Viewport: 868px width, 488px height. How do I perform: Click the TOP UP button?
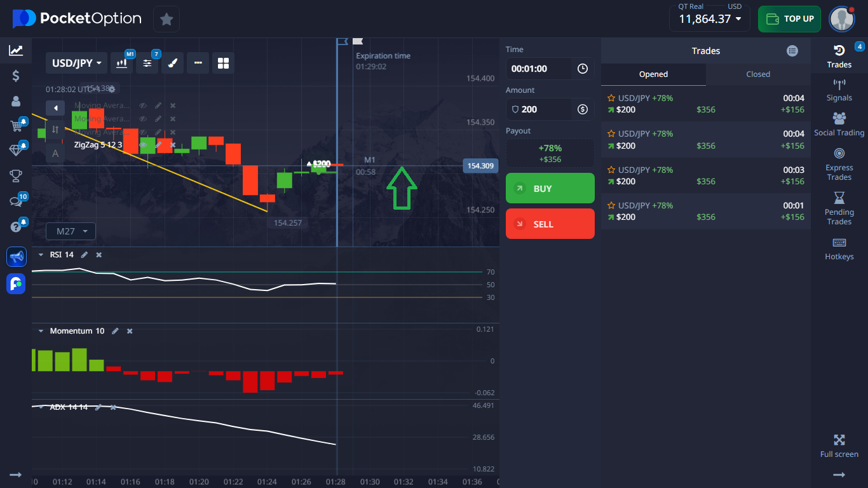tap(789, 19)
